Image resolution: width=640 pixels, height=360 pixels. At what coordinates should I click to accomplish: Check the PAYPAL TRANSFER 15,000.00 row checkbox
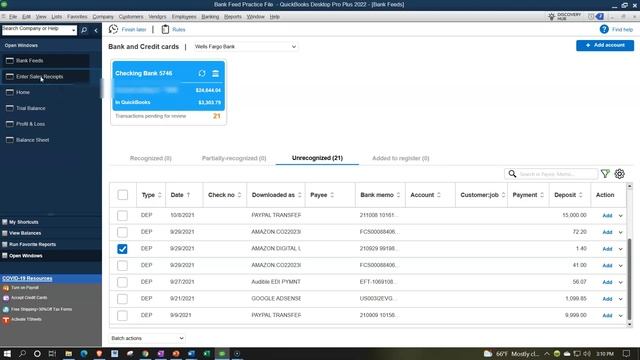click(x=122, y=216)
